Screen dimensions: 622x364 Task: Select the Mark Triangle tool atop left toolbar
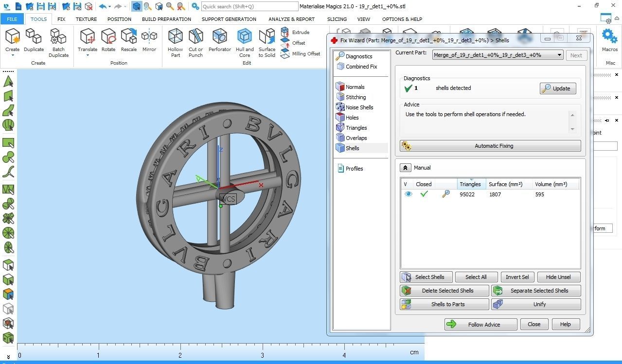tap(8, 82)
